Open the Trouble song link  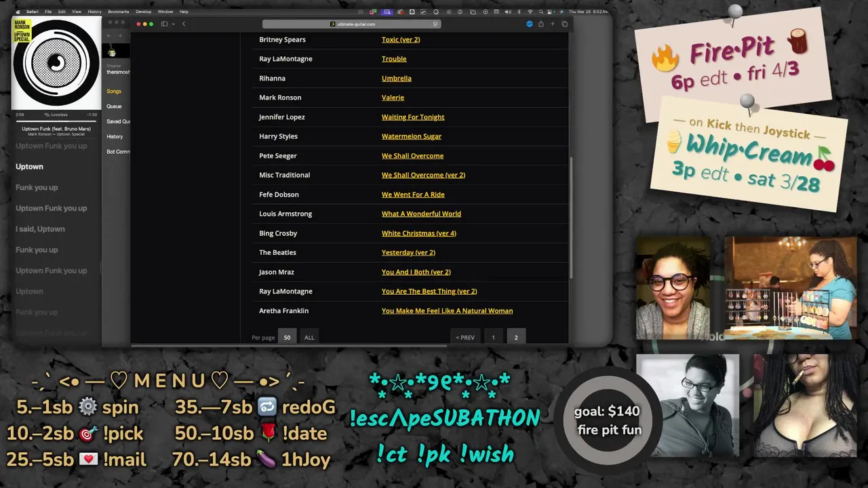tap(394, 59)
